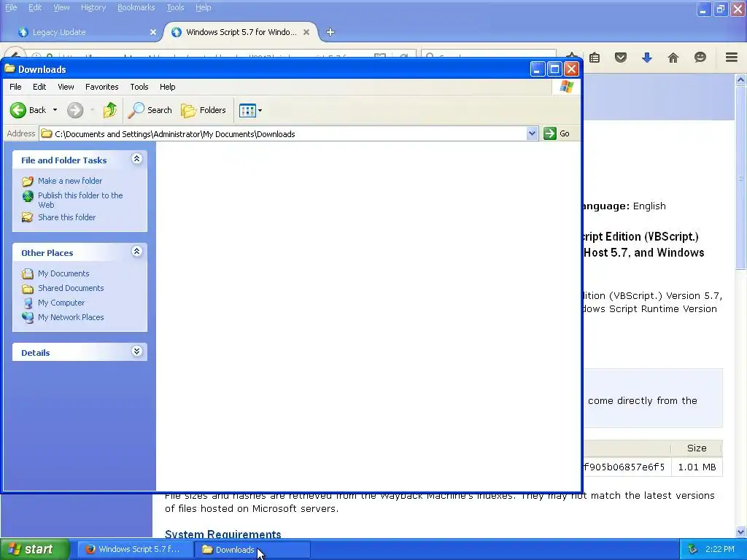Open the Back button history dropdown
The height and width of the screenshot is (560, 747).
point(55,110)
